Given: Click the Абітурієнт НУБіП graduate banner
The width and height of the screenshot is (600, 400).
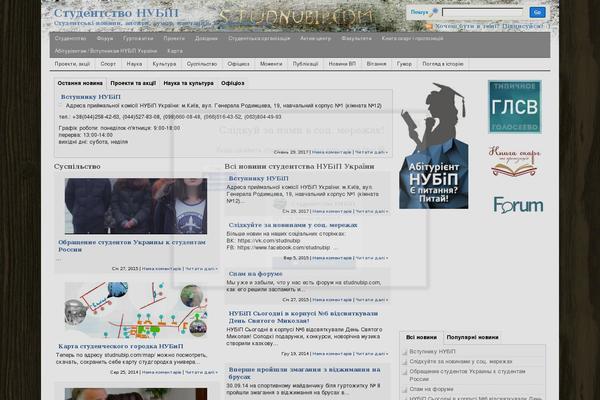Looking at the screenshot, I should click(x=434, y=145).
